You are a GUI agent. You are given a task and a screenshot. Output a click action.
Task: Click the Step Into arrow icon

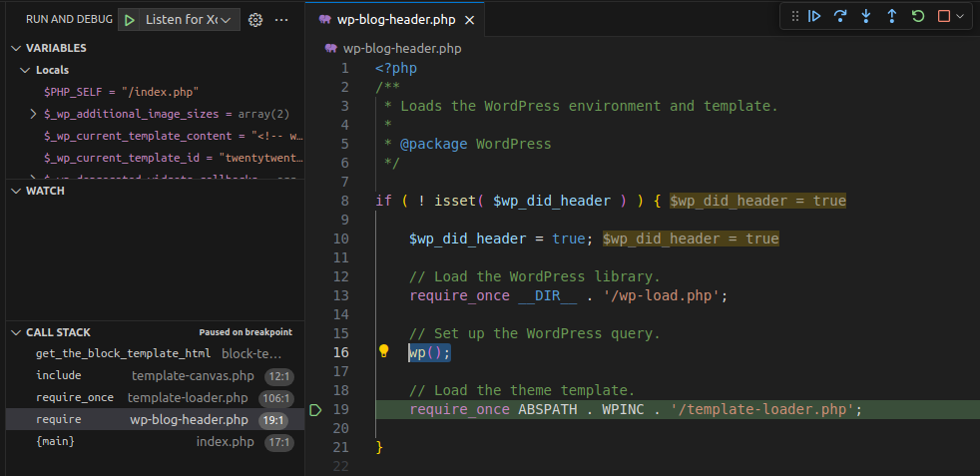click(866, 17)
